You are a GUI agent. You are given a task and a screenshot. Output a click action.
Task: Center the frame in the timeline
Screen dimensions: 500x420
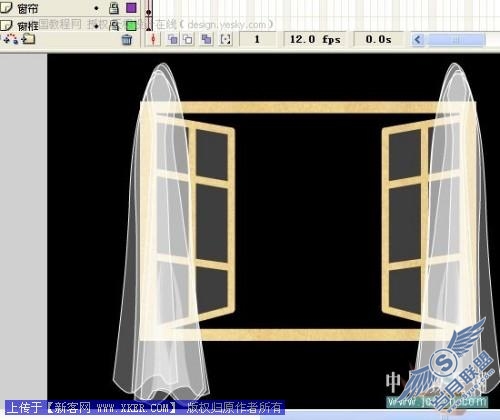pyautogui.click(x=153, y=39)
